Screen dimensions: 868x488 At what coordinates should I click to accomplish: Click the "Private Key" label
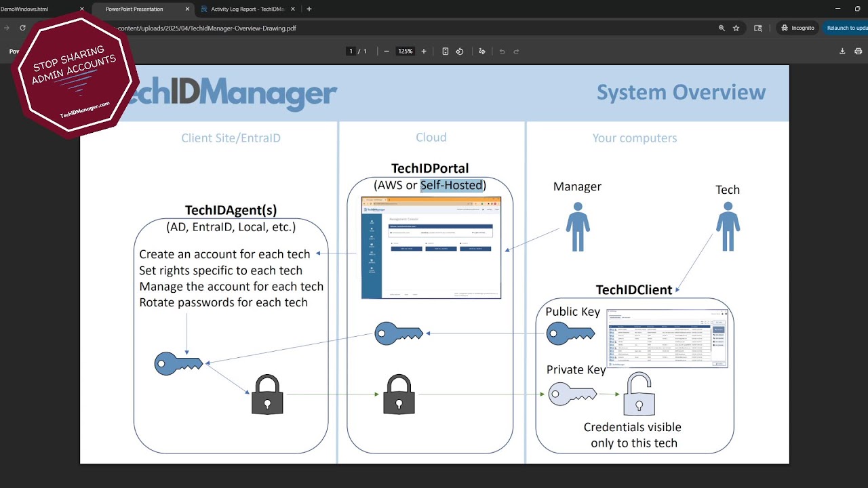576,369
